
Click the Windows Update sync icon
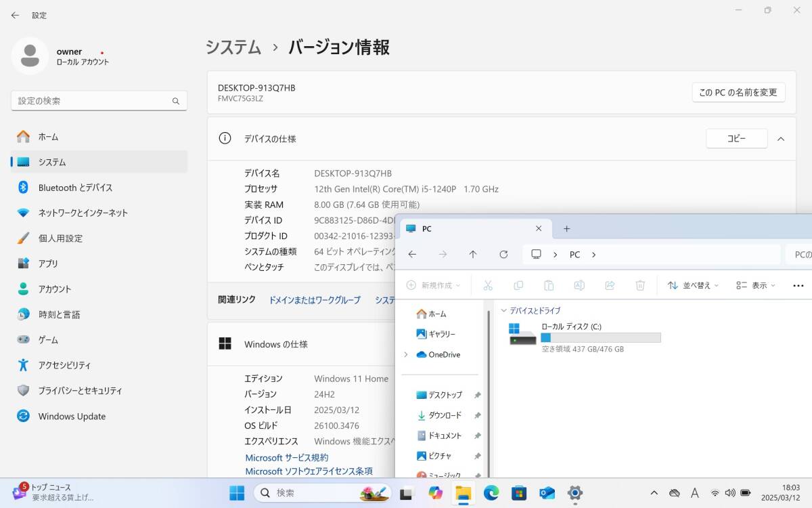tap(24, 416)
